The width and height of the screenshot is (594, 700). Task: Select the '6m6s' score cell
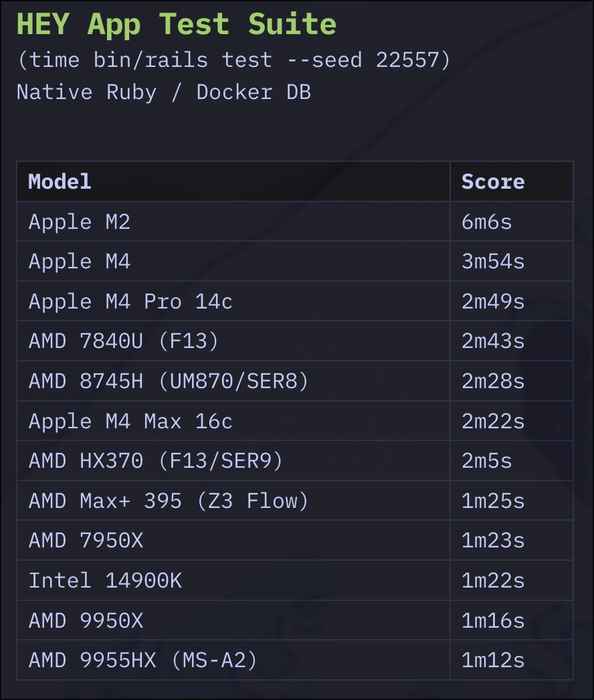point(512,222)
